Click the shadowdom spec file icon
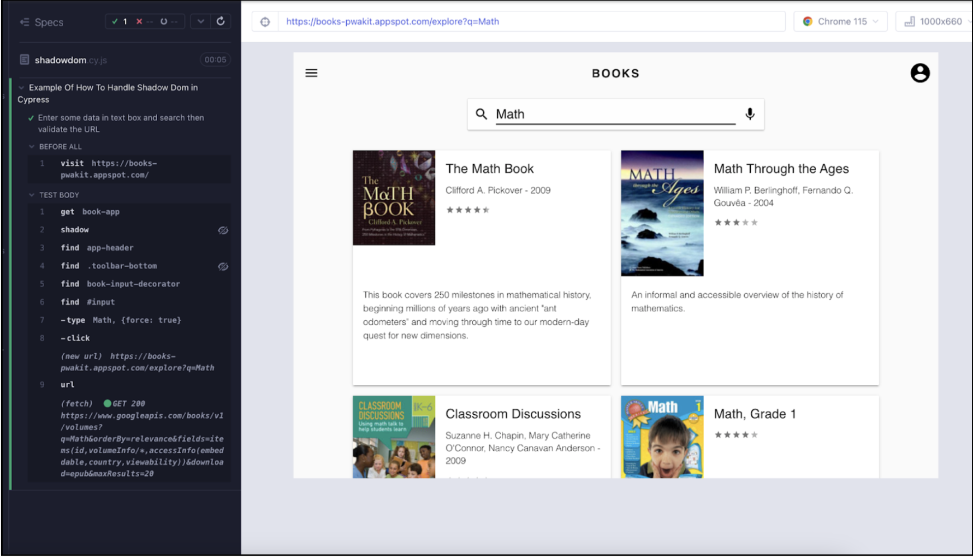Screen dimensions: 973x560 click(x=25, y=59)
